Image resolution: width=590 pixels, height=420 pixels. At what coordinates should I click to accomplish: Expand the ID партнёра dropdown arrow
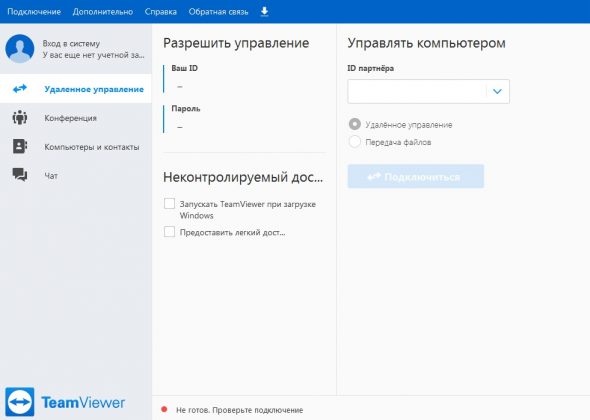click(497, 91)
